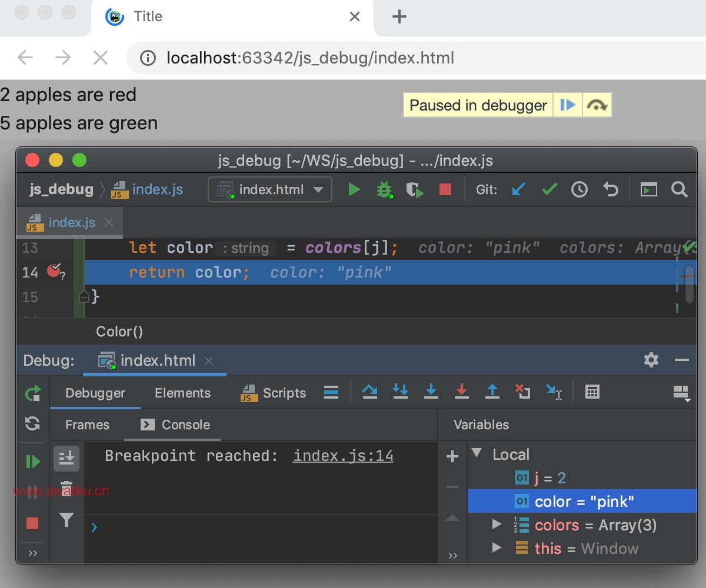Viewport: 706px width, 588px height.
Task: Expand more Variables pane actions chevrons
Action: coord(452,556)
